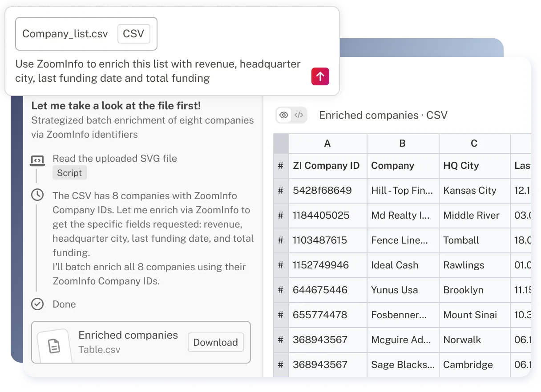Click the HQ City column heading

(461, 166)
